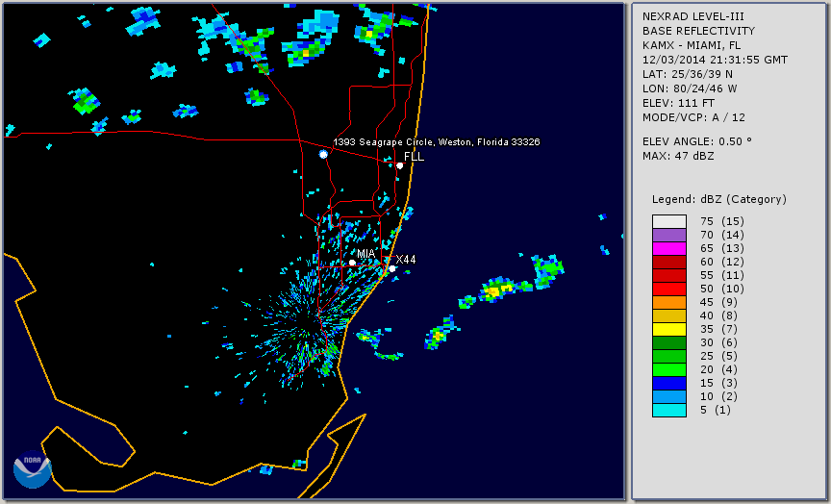Screen dimensions: 831x504
Task: Select the 10 dBZ light blue swatch
Action: pyautogui.click(x=669, y=397)
